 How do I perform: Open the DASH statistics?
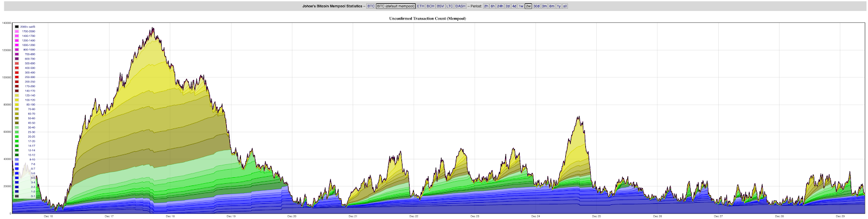point(461,6)
